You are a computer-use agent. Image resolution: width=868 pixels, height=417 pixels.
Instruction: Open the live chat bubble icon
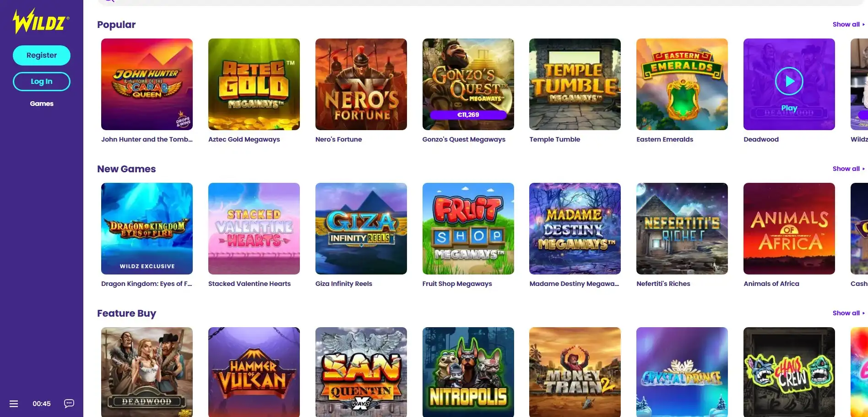pos(69,403)
